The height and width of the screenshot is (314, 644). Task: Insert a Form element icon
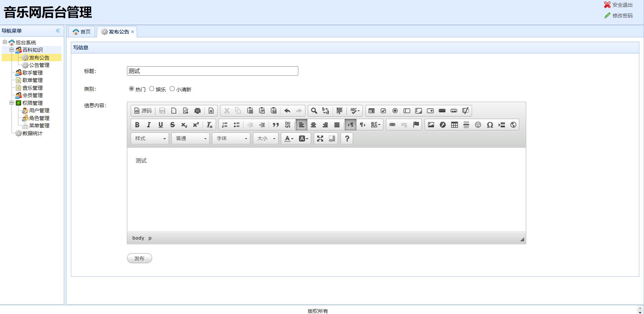371,111
